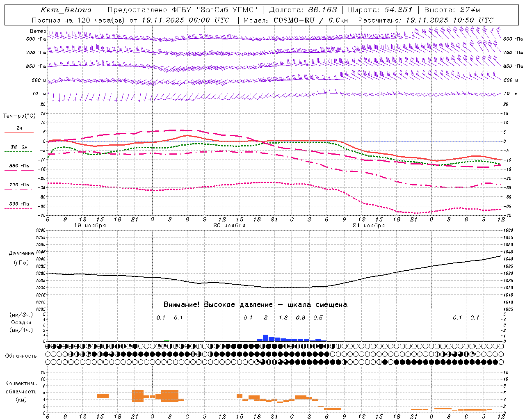Click the Td 2м dew point legend entry
Screen dimensions: 525x420
tap(19, 147)
